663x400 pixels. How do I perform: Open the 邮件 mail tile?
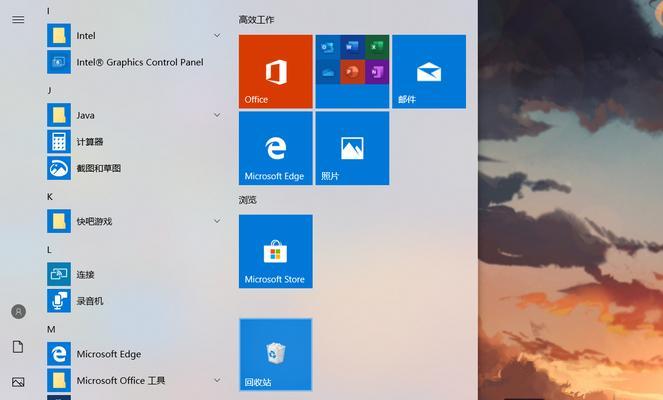(x=429, y=71)
